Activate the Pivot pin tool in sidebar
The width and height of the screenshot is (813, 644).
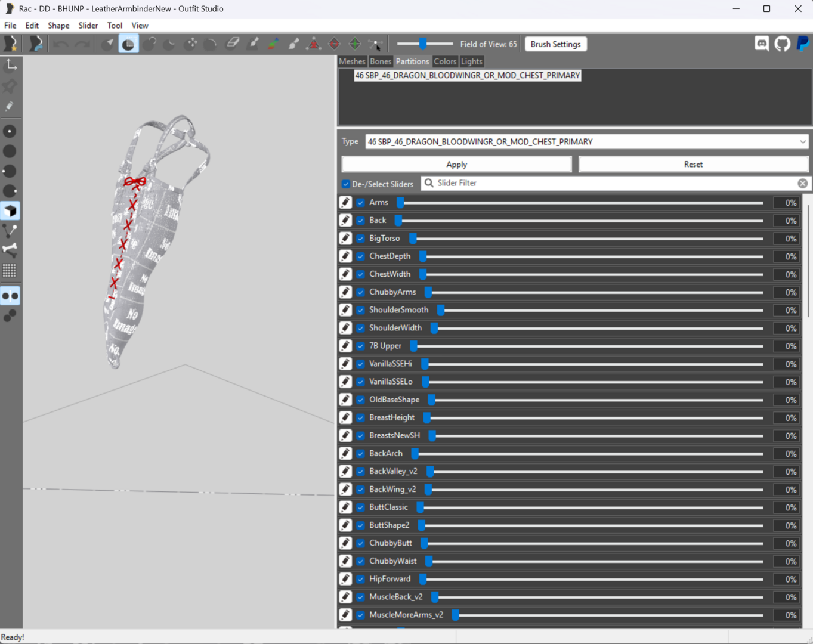(x=10, y=86)
